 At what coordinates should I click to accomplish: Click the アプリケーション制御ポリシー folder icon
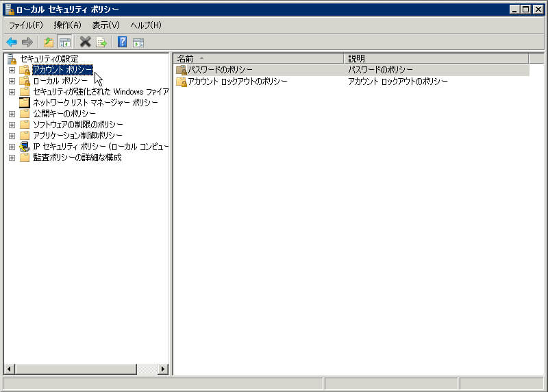(25, 135)
